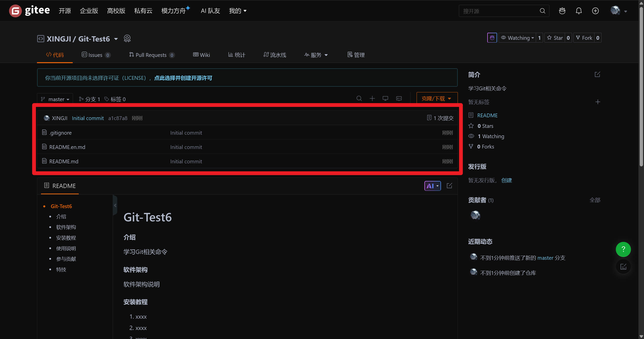644x339 pixels.
Task: Click the .gitignore file icon
Action: (x=44, y=132)
